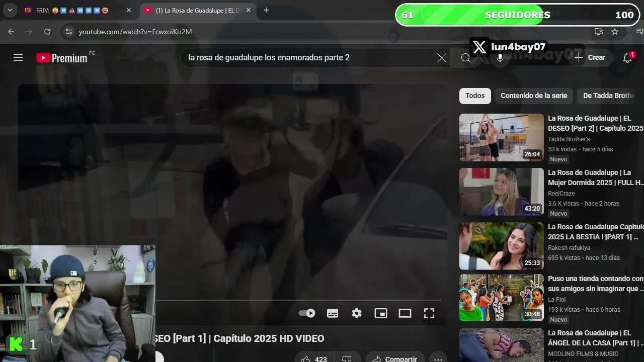The image size is (644, 362).
Task: Dislike the current video
Action: pyautogui.click(x=347, y=359)
